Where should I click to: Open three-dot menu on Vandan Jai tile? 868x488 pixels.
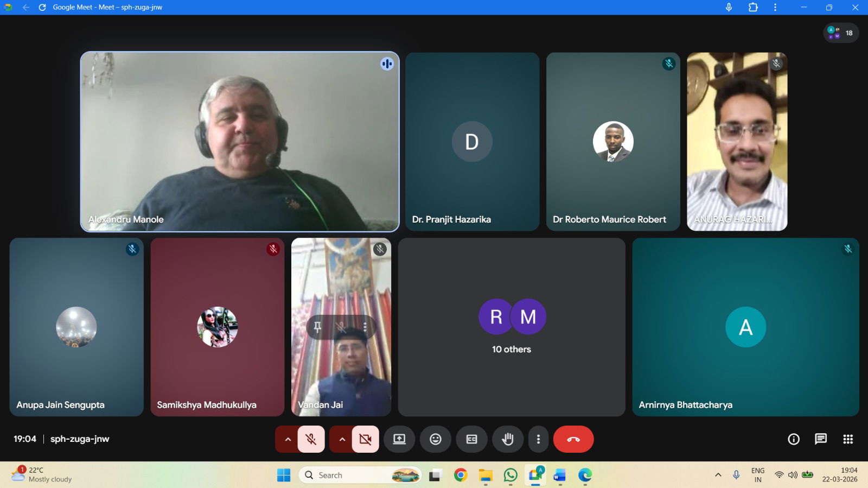[365, 327]
